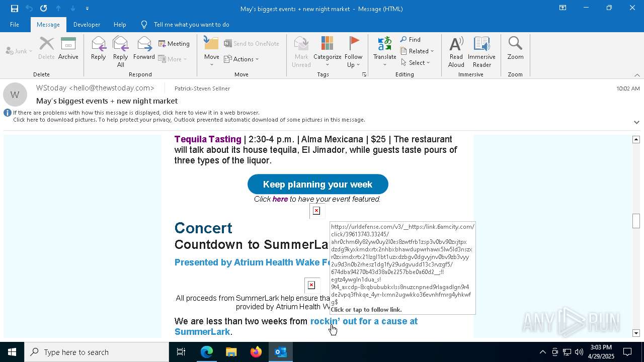Open the Categorize color menu

(x=328, y=52)
